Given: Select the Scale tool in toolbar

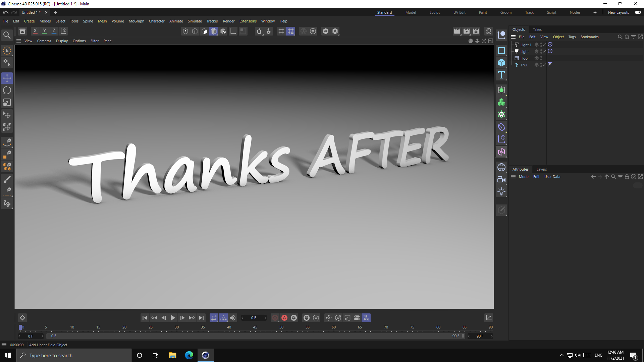Looking at the screenshot, I should [7, 102].
